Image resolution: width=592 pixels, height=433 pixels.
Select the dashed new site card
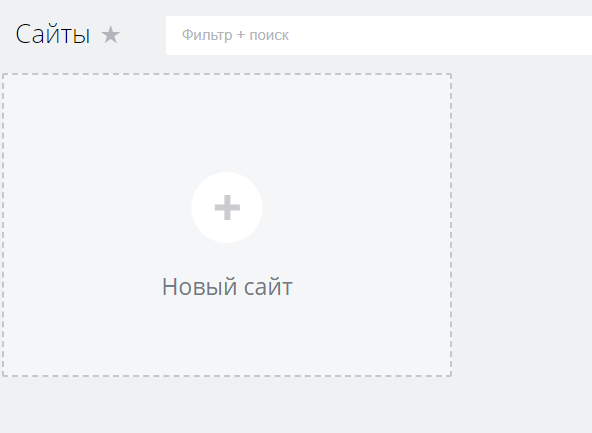click(227, 225)
